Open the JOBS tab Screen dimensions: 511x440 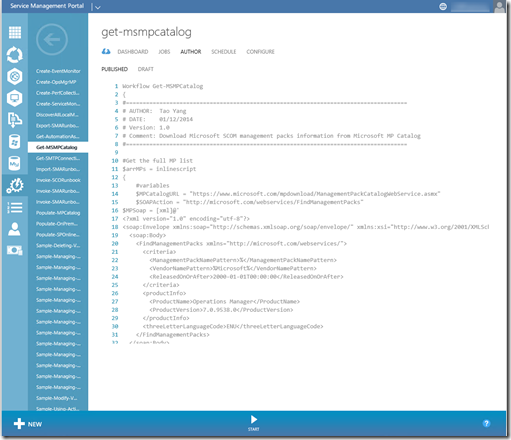pyautogui.click(x=164, y=52)
